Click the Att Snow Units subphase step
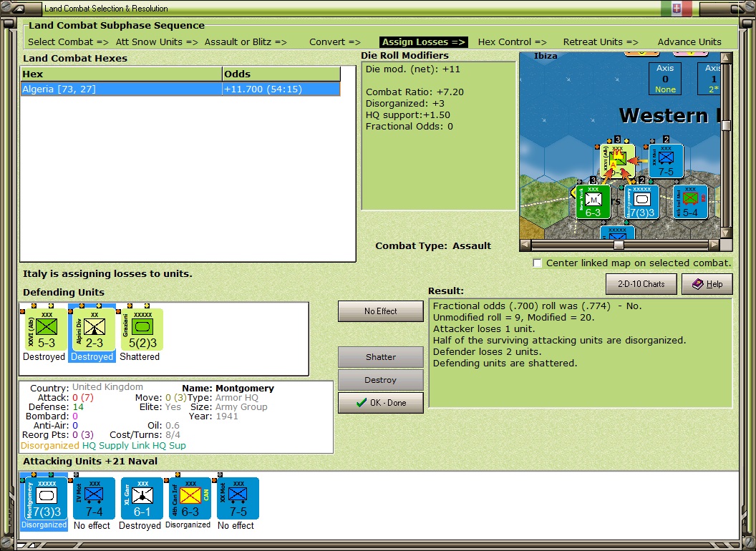Image resolution: width=756 pixels, height=551 pixels. point(157,42)
